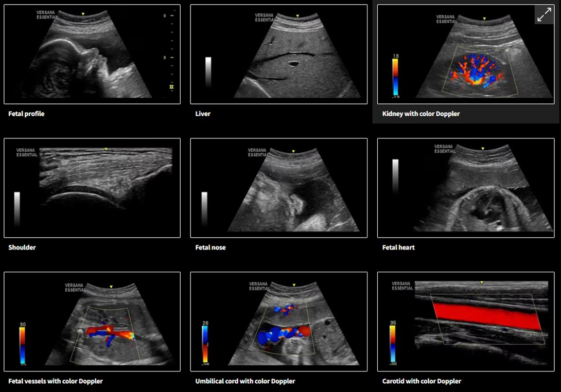View the Umbilical cord Doppler thumbnail
Image resolution: width=561 pixels, height=392 pixels.
point(278,322)
